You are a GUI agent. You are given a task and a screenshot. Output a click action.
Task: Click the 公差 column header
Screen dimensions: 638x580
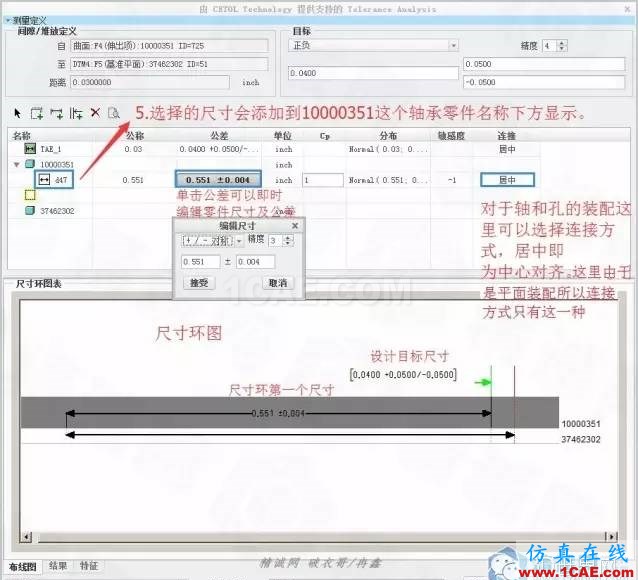pos(219,136)
